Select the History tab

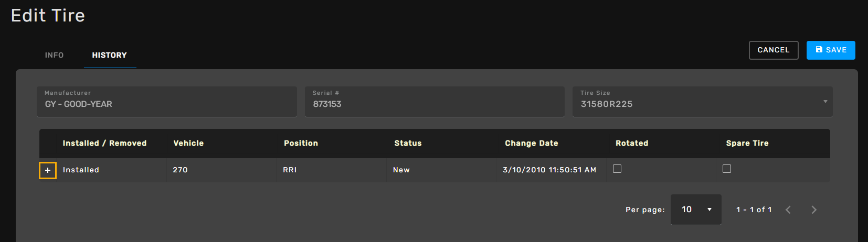click(110, 55)
